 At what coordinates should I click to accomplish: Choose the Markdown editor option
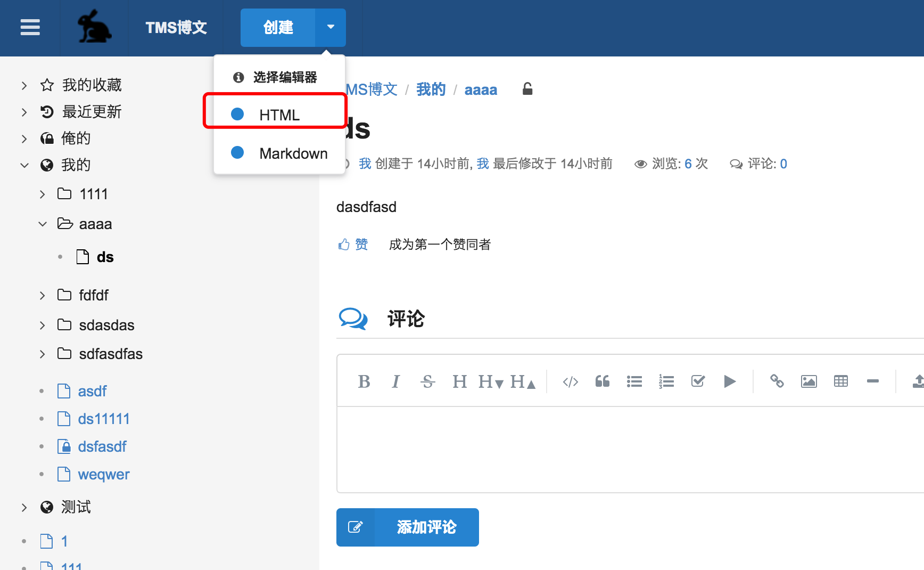tap(279, 153)
